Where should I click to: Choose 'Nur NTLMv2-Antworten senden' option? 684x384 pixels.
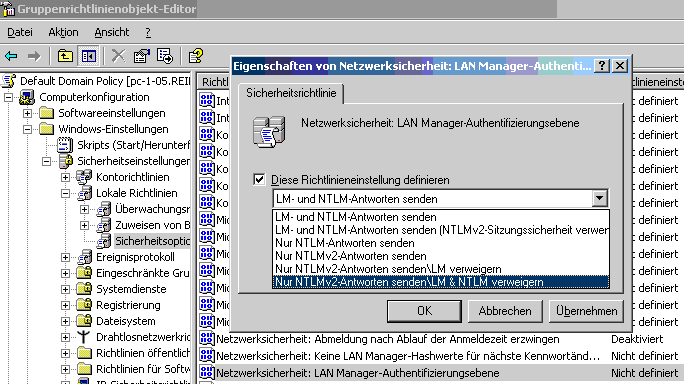coord(441,256)
